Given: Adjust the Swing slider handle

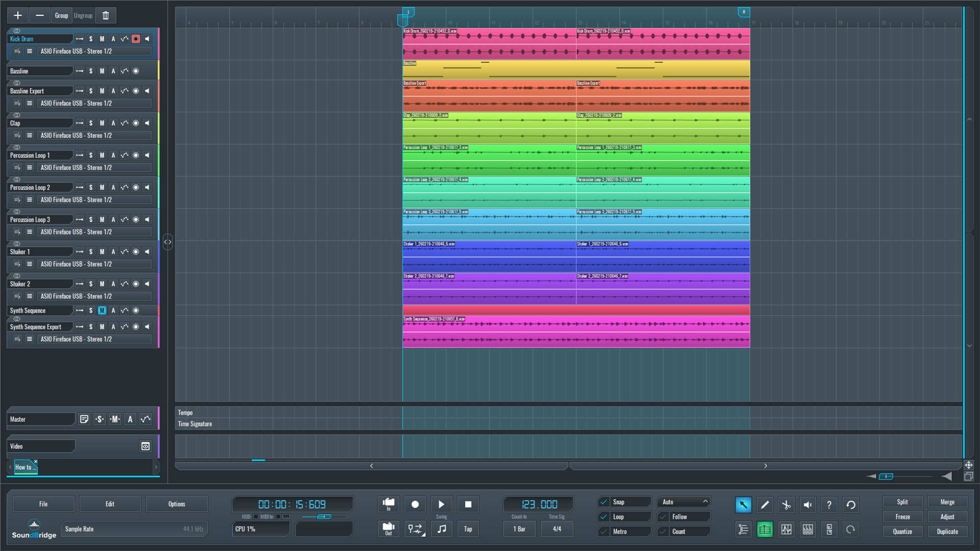Looking at the screenshot, I should (324, 517).
